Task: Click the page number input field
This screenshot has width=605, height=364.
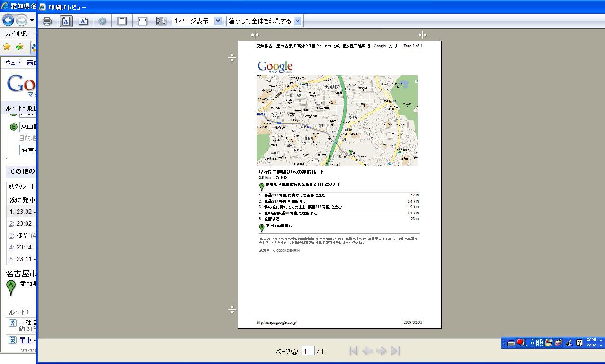Action: click(308, 351)
